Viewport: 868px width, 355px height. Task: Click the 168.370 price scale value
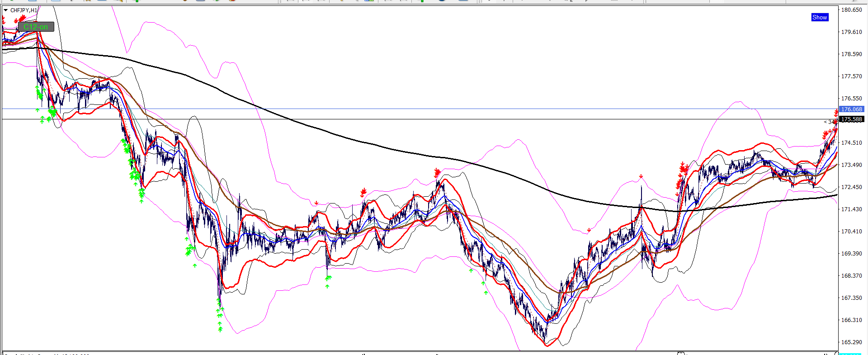click(x=851, y=275)
